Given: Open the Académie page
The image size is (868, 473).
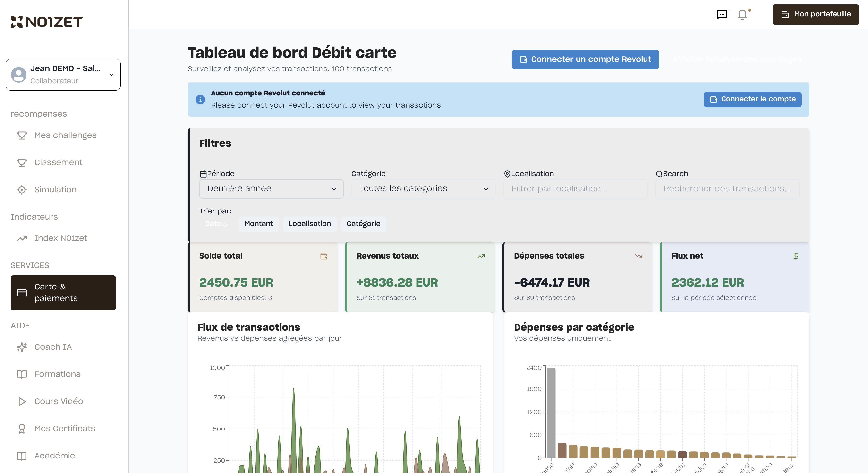Looking at the screenshot, I should tap(63, 456).
